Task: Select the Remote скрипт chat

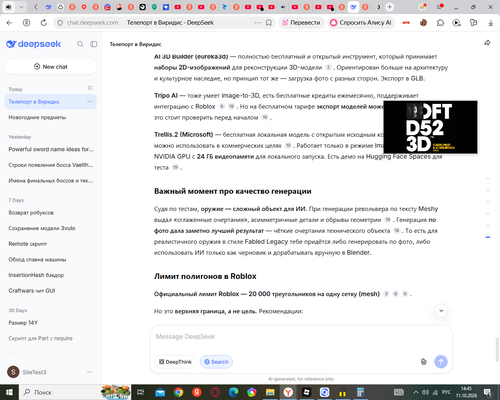Action: [51, 244]
